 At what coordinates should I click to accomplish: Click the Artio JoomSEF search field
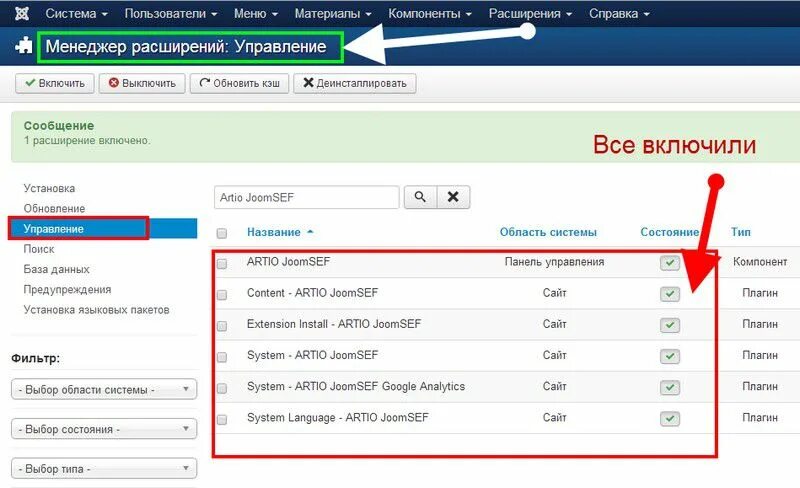(x=307, y=197)
